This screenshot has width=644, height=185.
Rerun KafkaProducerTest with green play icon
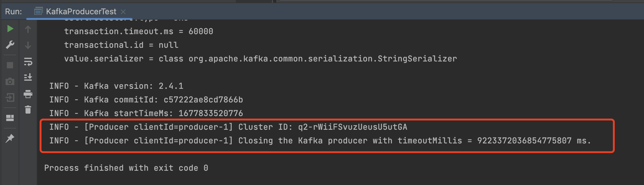[x=10, y=29]
